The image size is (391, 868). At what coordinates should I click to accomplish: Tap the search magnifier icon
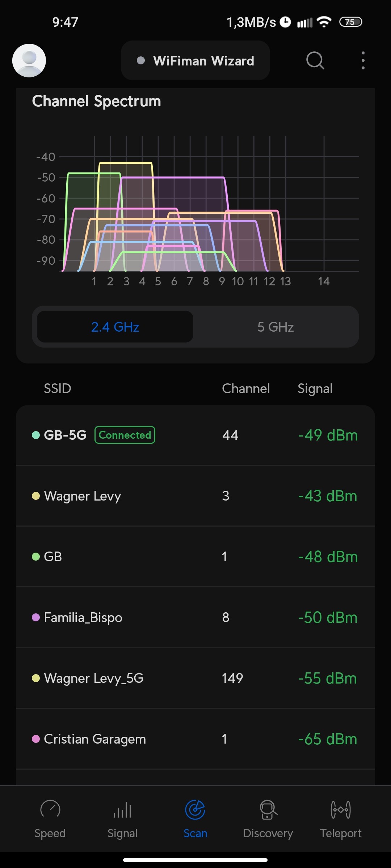click(315, 60)
